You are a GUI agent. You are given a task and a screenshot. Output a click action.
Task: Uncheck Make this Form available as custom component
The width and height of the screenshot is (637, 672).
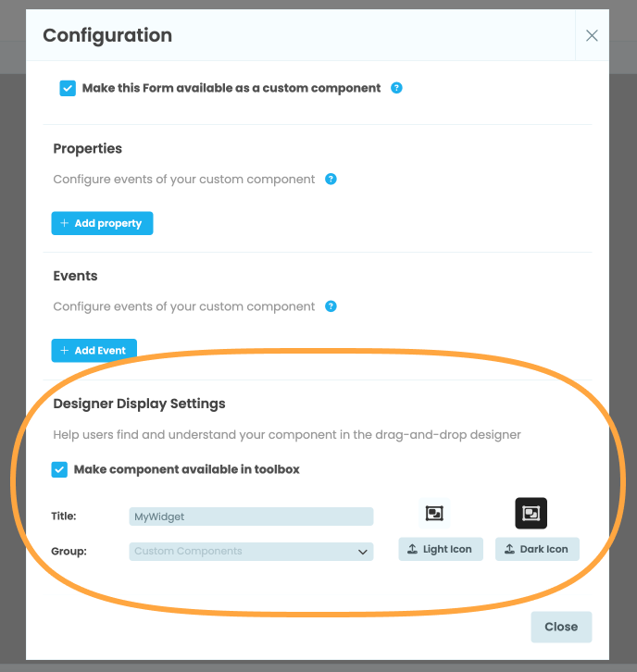[x=68, y=88]
